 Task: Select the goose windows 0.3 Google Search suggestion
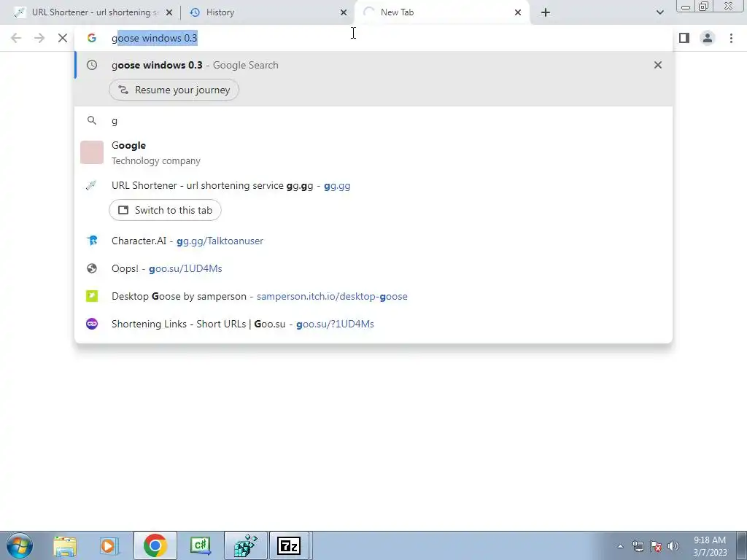373,65
